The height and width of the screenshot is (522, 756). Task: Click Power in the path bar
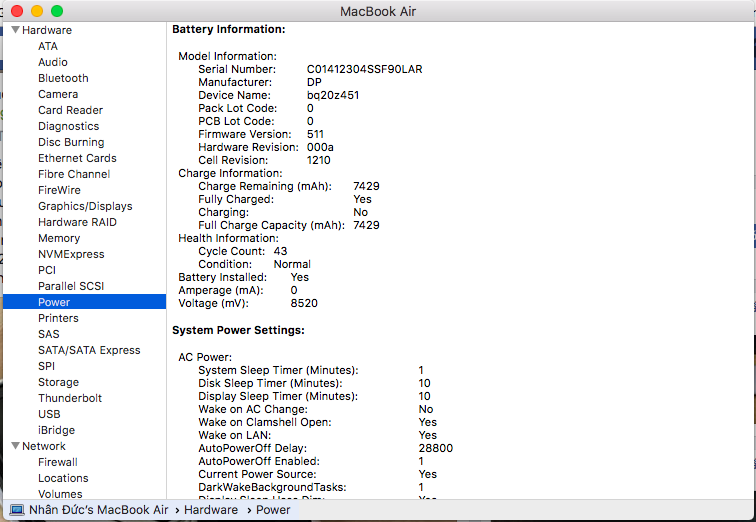(x=273, y=510)
